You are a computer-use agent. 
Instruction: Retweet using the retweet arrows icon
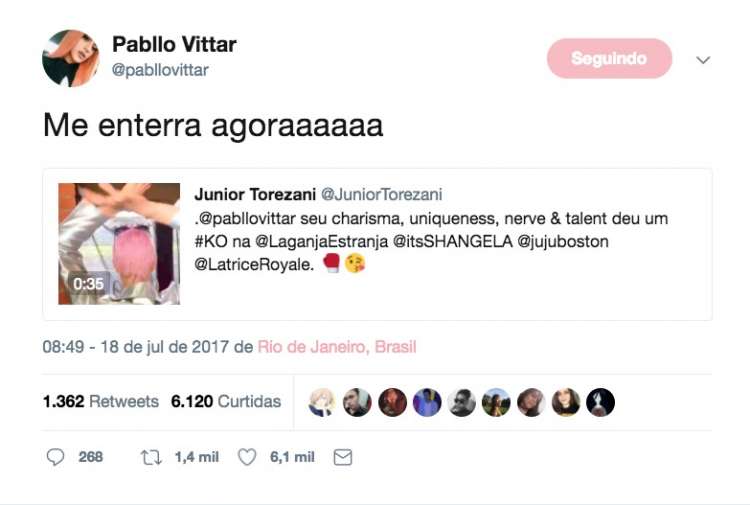coord(151,458)
